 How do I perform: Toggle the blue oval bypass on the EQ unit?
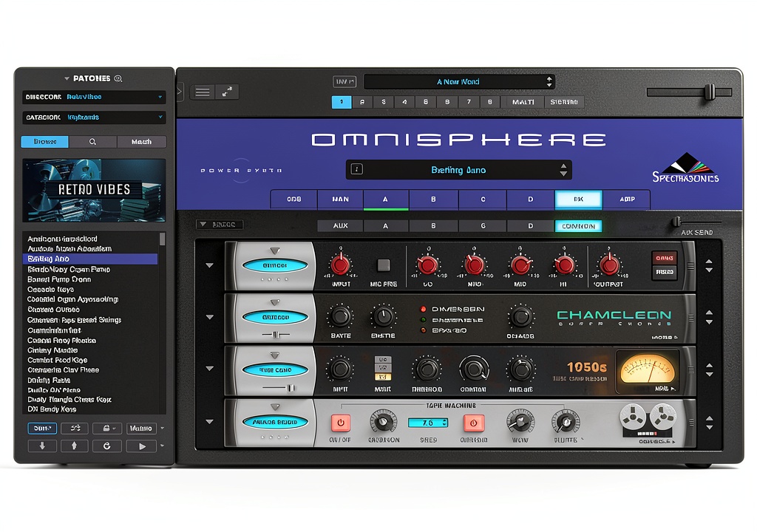pos(275,265)
